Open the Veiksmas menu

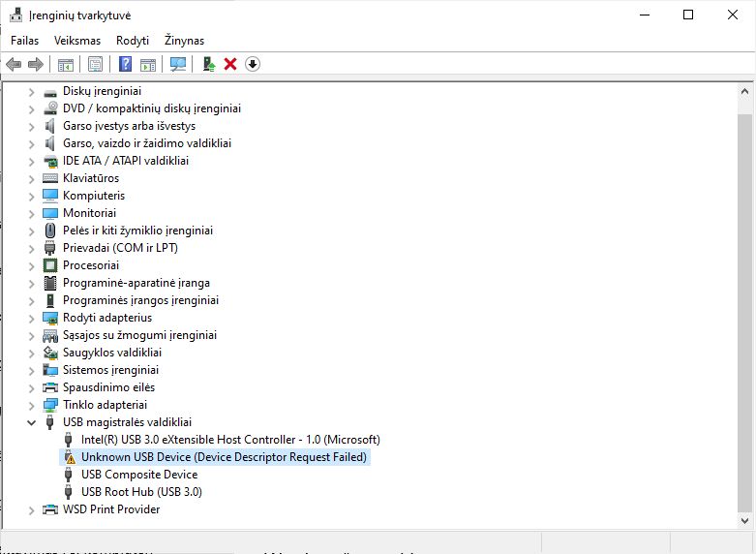[x=77, y=41]
